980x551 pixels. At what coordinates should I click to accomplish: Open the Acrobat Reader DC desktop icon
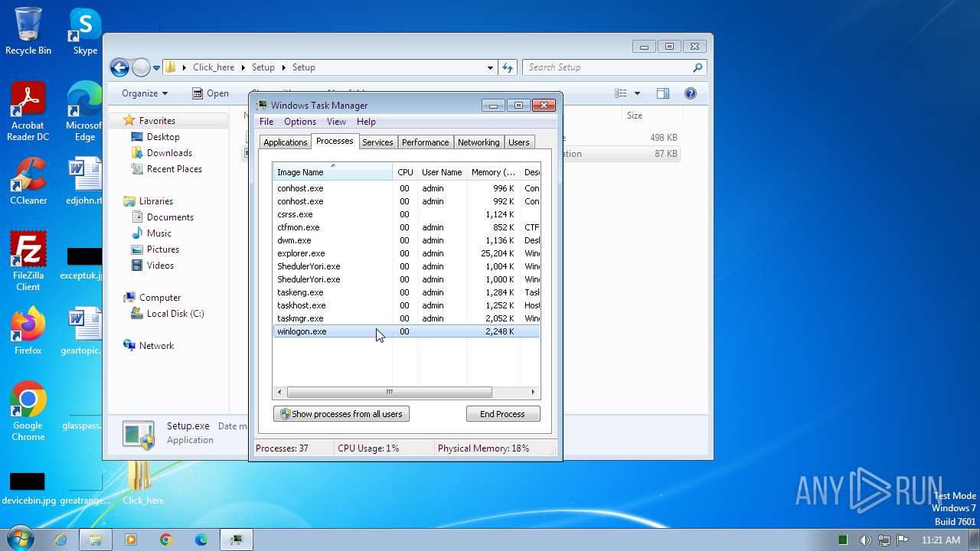[28, 112]
